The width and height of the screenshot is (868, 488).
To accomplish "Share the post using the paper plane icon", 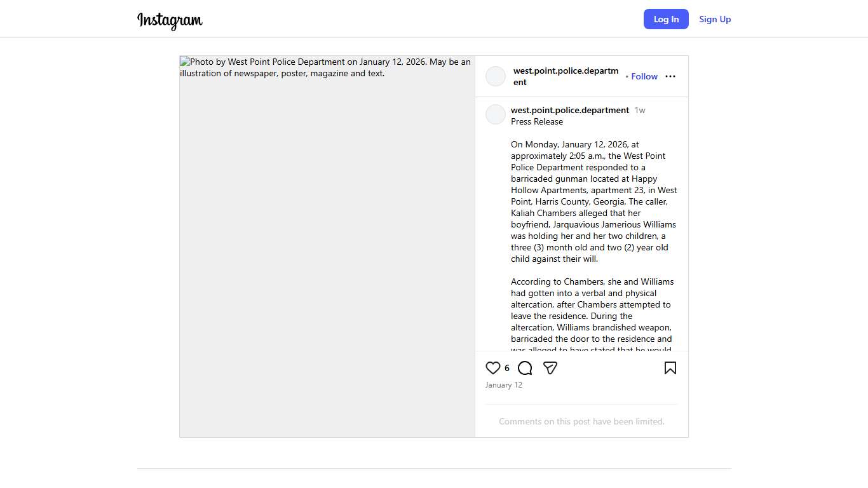I will coord(550,368).
